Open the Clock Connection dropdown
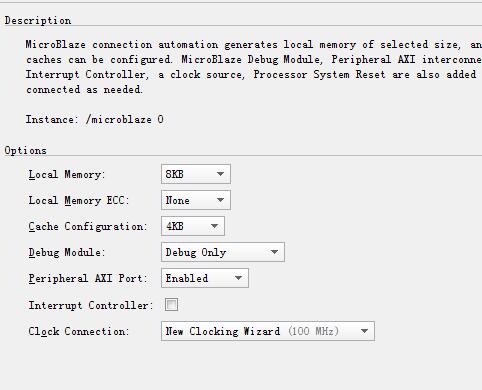This screenshot has width=482, height=390. [268, 331]
